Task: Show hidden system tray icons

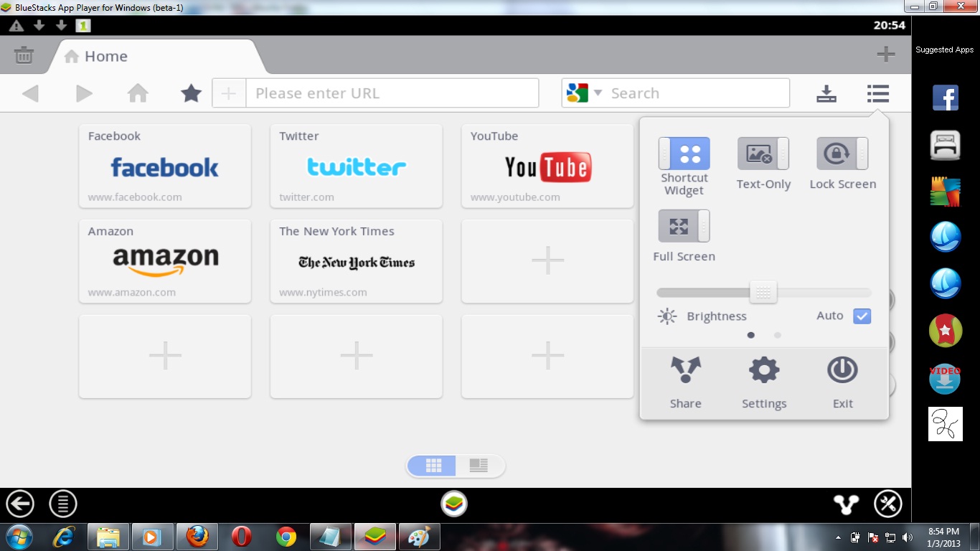Action: [x=838, y=537]
